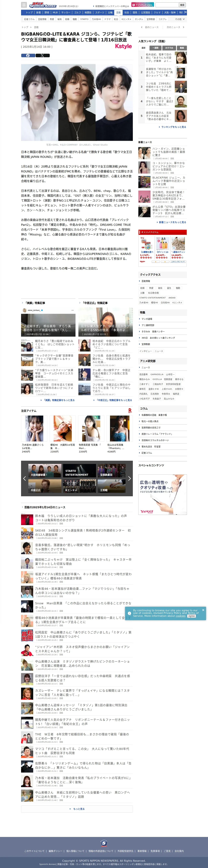The width and height of the screenshot is (208, 868).
Task: Switch ranking to 一週間 tab
Action: (x=155, y=48)
